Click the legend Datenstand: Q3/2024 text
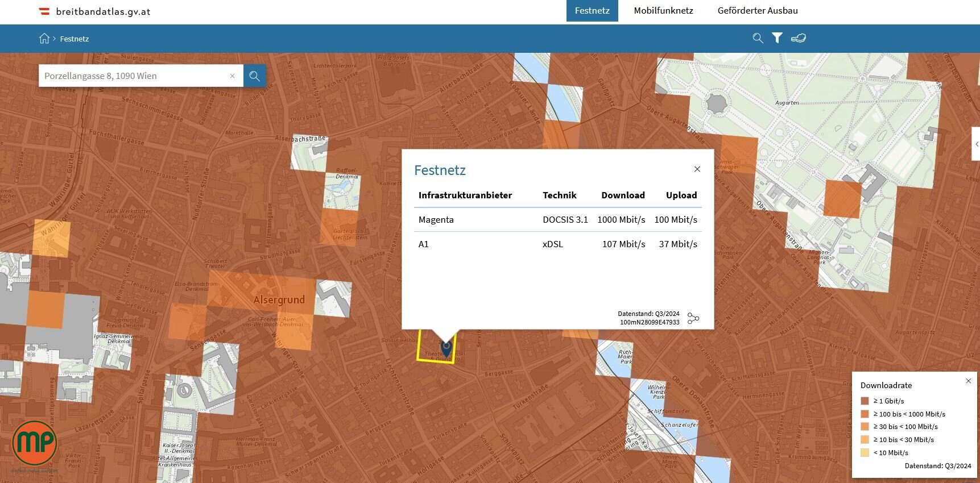This screenshot has height=483, width=980. [938, 466]
